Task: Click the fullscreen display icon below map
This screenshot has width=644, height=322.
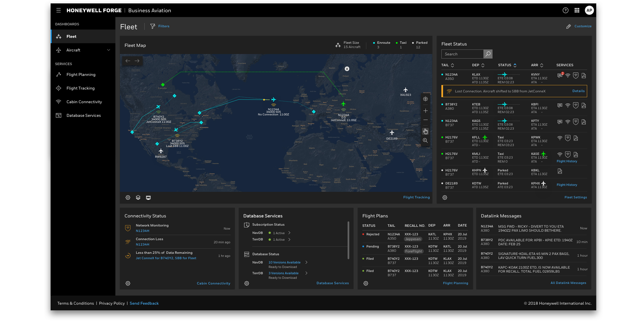Action: click(x=148, y=197)
